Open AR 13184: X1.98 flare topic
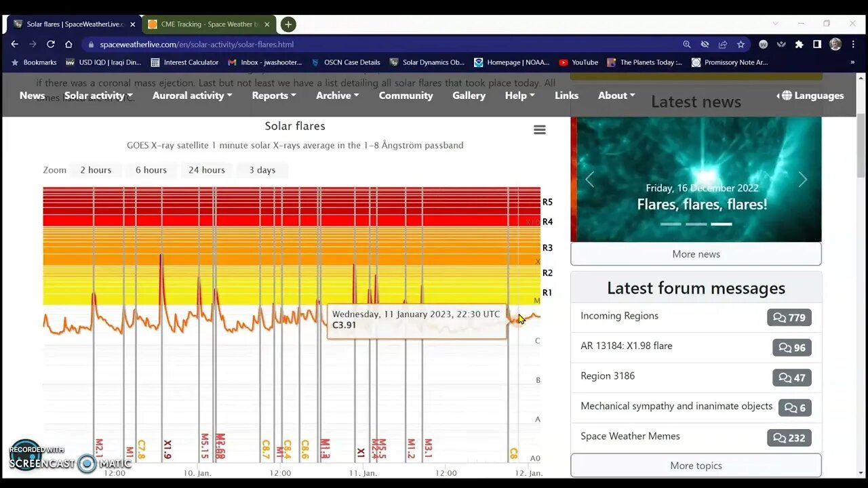 [x=627, y=346]
